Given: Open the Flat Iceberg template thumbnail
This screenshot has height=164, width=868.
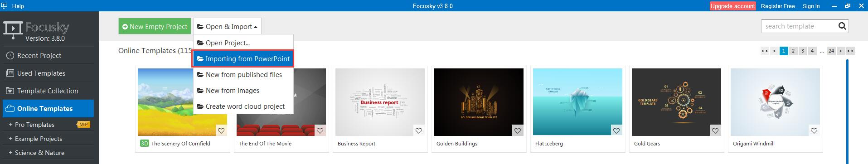Looking at the screenshot, I should (x=577, y=102).
